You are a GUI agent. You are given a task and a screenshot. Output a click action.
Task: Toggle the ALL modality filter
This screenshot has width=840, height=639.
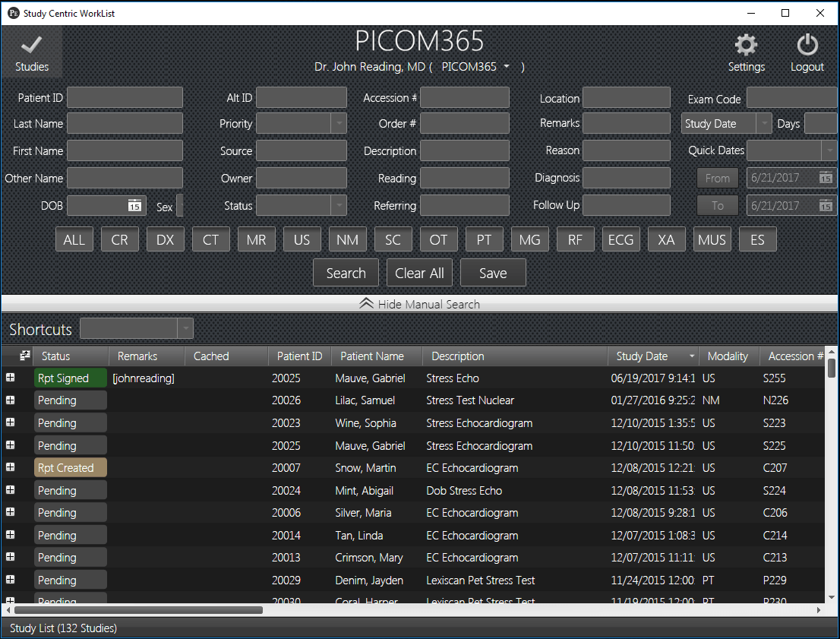click(x=74, y=239)
